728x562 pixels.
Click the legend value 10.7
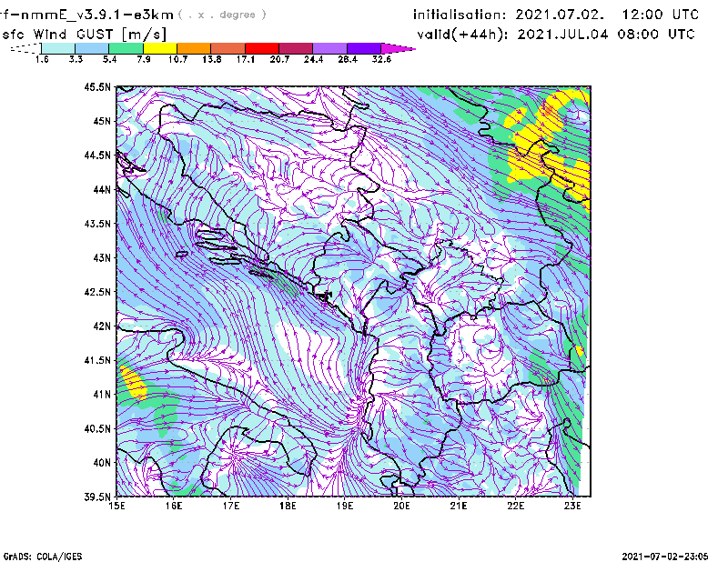point(177,59)
